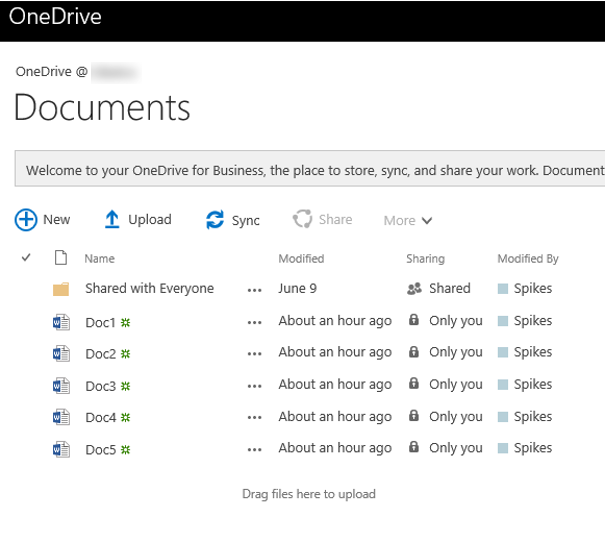Click Only you sharing for Doc5
Screen dimensions: 605x542
coord(456,448)
